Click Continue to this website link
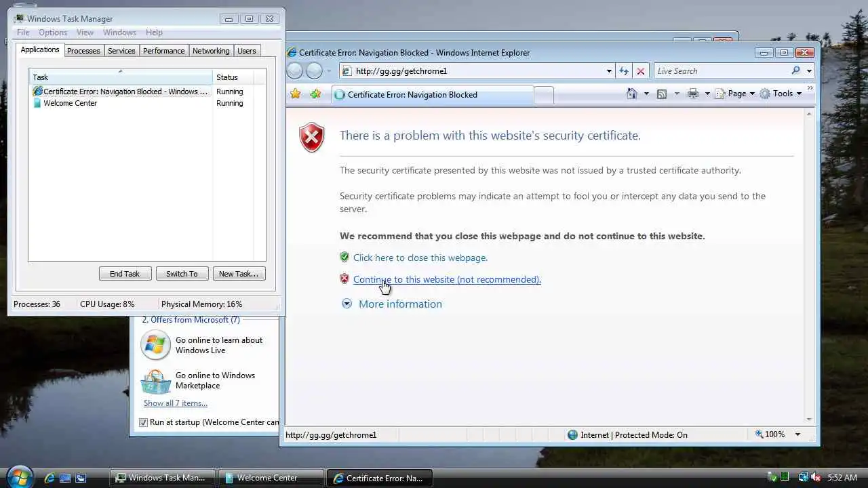Image resolution: width=868 pixels, height=488 pixels. (x=447, y=279)
